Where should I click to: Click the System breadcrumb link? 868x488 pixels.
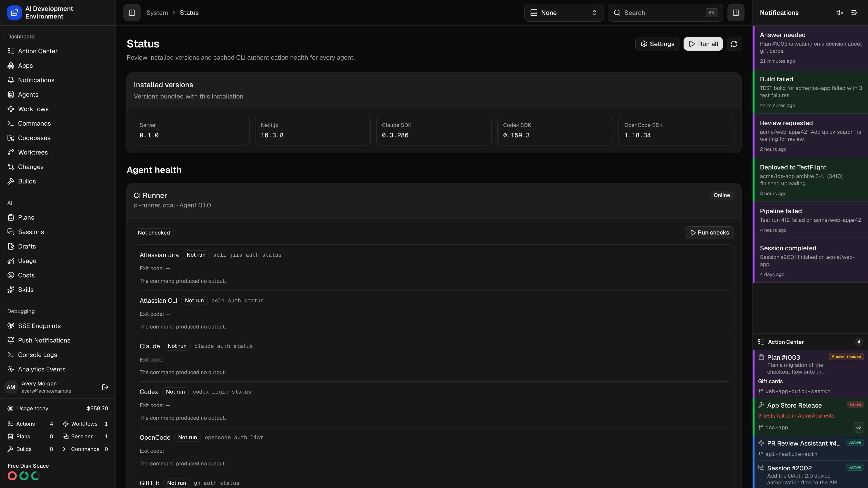(x=157, y=13)
